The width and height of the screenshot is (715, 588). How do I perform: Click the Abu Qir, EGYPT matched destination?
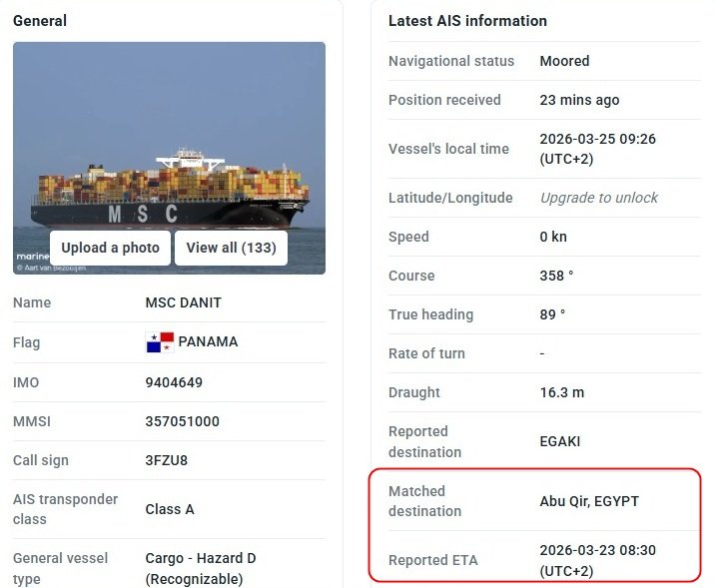589,501
